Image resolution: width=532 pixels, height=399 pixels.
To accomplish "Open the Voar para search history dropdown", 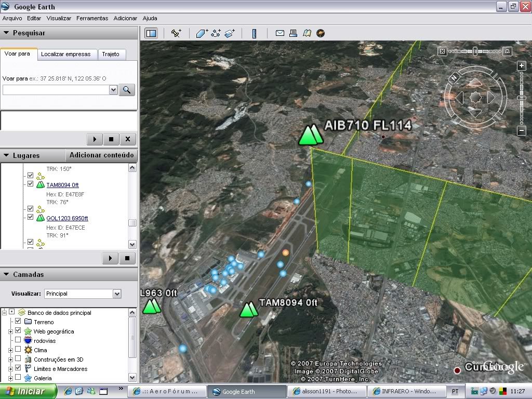I will pyautogui.click(x=113, y=90).
